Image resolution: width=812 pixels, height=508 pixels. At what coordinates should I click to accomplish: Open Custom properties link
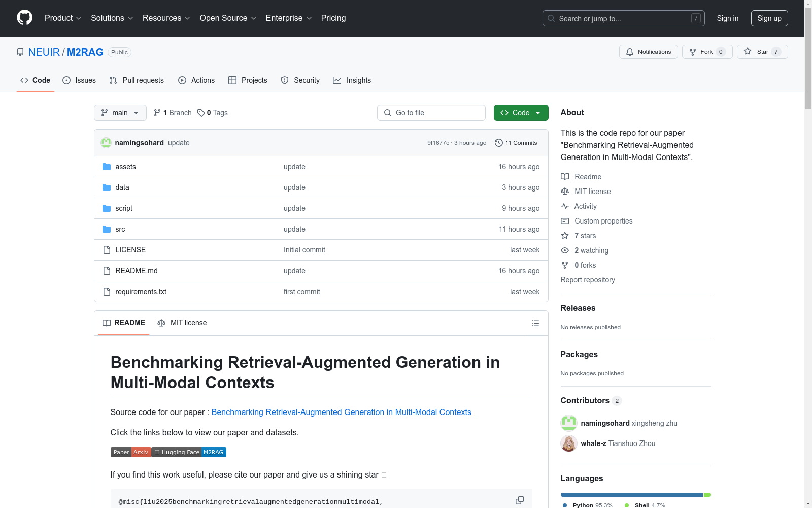[x=597, y=221]
